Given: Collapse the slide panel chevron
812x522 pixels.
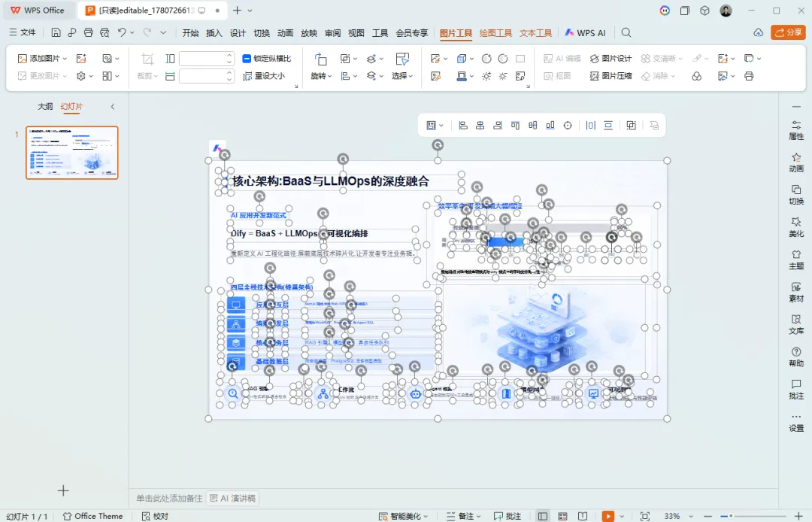Looking at the screenshot, I should (112, 107).
